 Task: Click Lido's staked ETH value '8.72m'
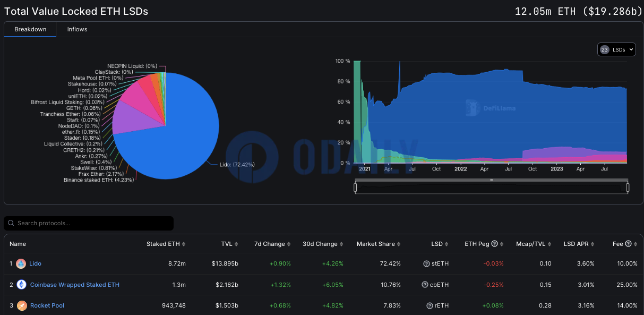tap(177, 263)
